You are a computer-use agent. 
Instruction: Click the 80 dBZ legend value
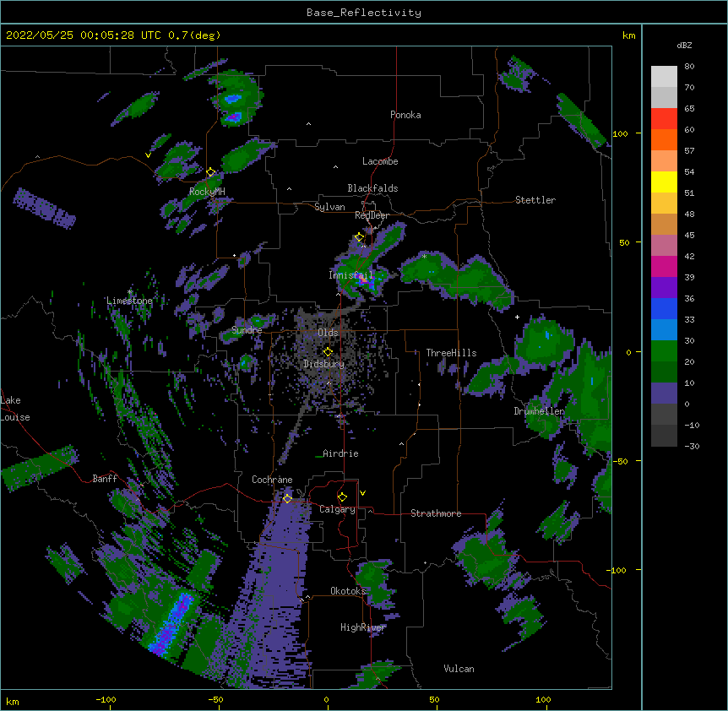689,67
